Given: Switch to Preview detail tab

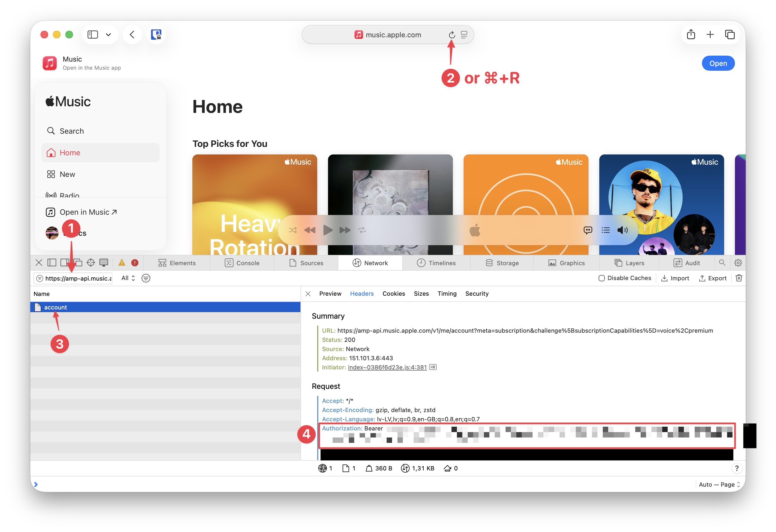Looking at the screenshot, I should [330, 294].
